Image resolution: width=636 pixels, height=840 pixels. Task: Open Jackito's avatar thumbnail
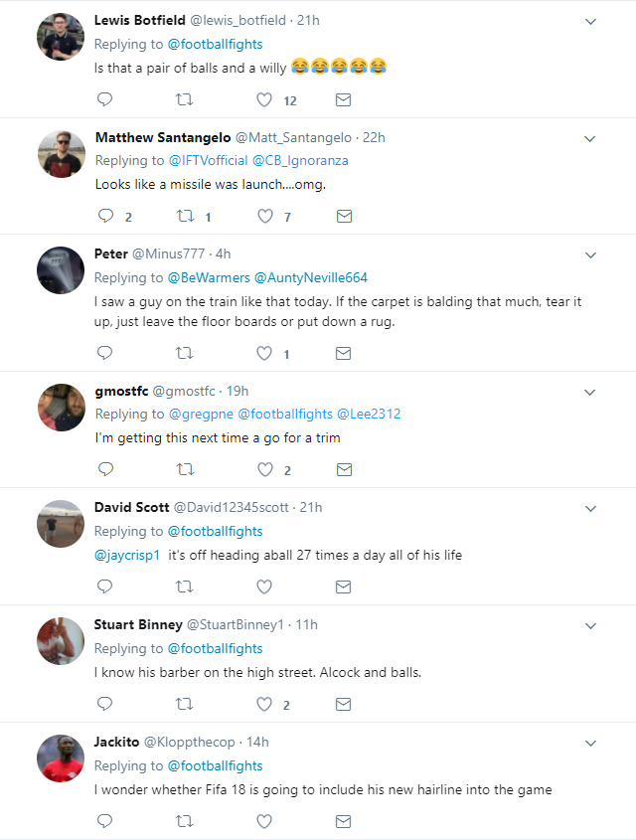click(x=60, y=757)
